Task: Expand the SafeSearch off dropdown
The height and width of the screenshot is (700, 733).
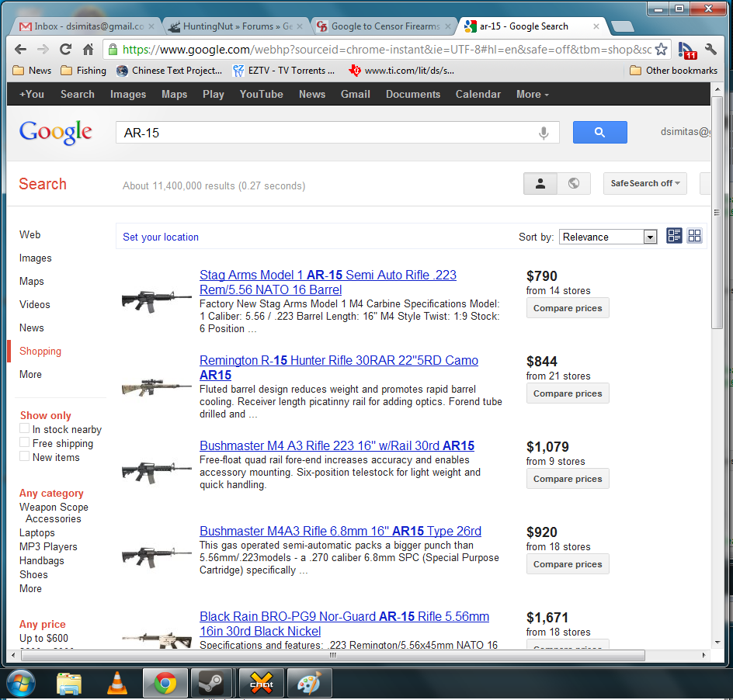Action: pos(644,183)
